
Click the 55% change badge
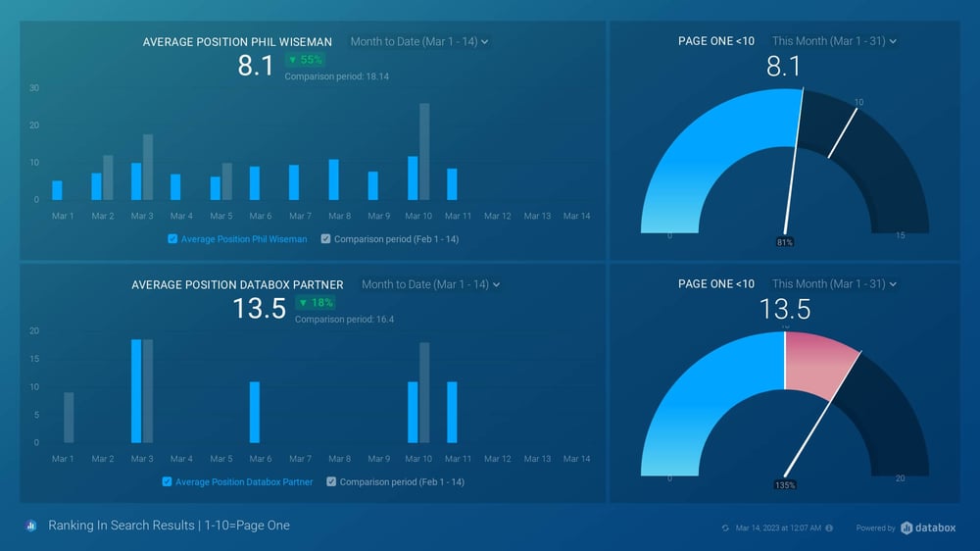[x=305, y=60]
